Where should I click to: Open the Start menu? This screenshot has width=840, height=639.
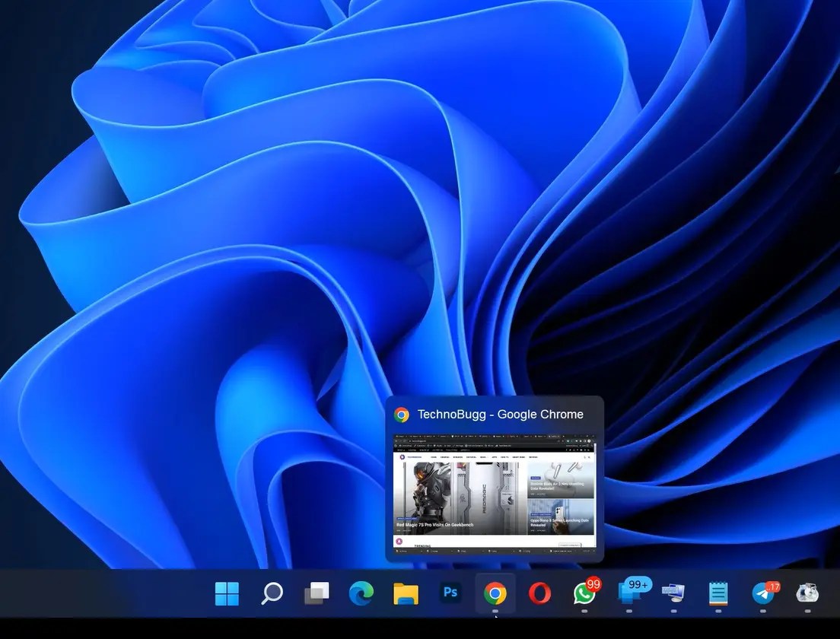coord(227,593)
